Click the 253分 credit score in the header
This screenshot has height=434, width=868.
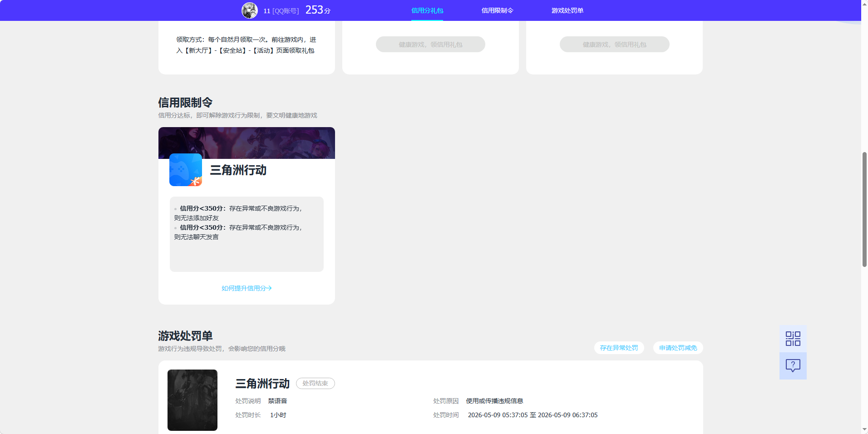[318, 10]
